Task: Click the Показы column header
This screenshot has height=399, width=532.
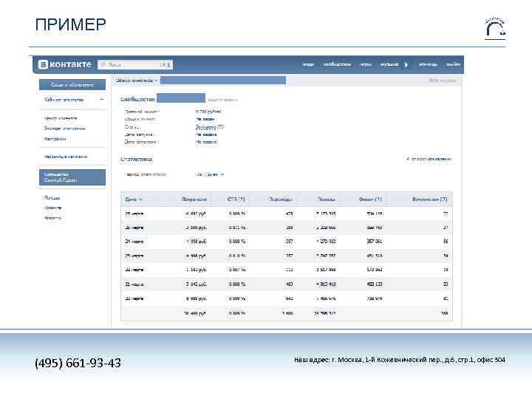Action: 327,199
